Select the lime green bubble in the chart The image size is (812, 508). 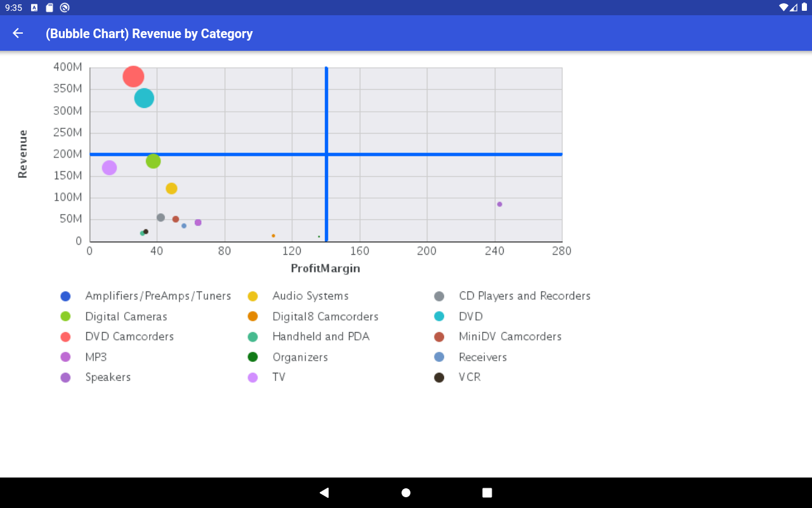[x=153, y=161]
